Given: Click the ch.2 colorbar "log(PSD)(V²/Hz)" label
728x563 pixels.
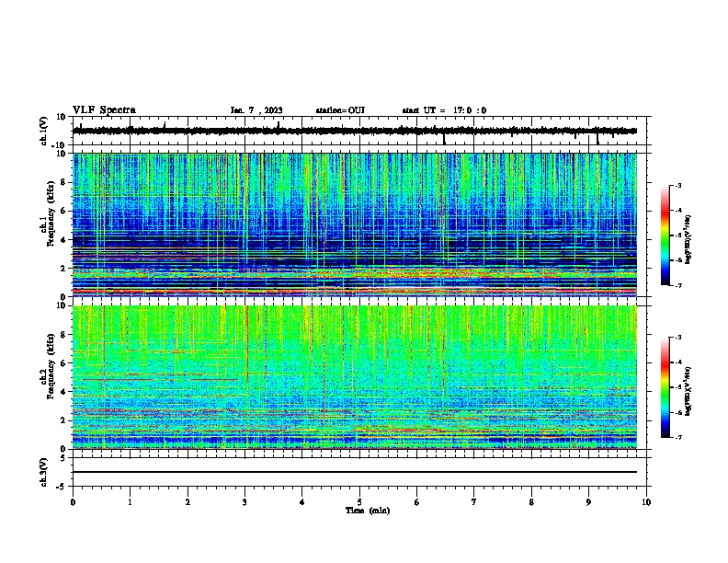Looking at the screenshot, I should pos(688,391).
